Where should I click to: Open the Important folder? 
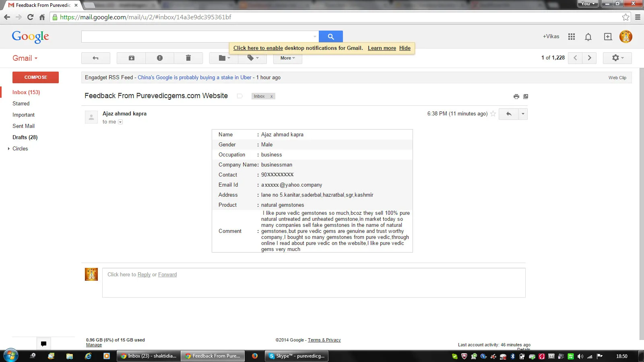point(23,115)
